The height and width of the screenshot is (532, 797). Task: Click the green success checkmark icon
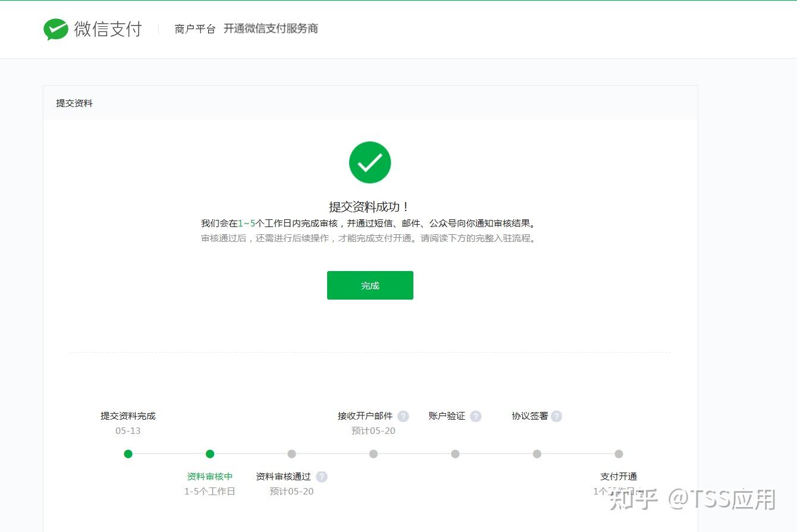pyautogui.click(x=370, y=162)
